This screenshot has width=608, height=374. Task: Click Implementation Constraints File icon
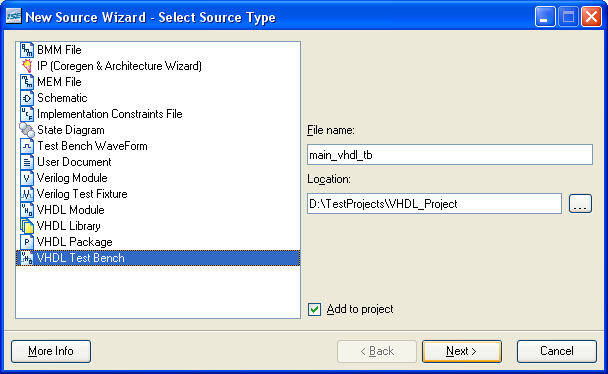click(x=27, y=114)
